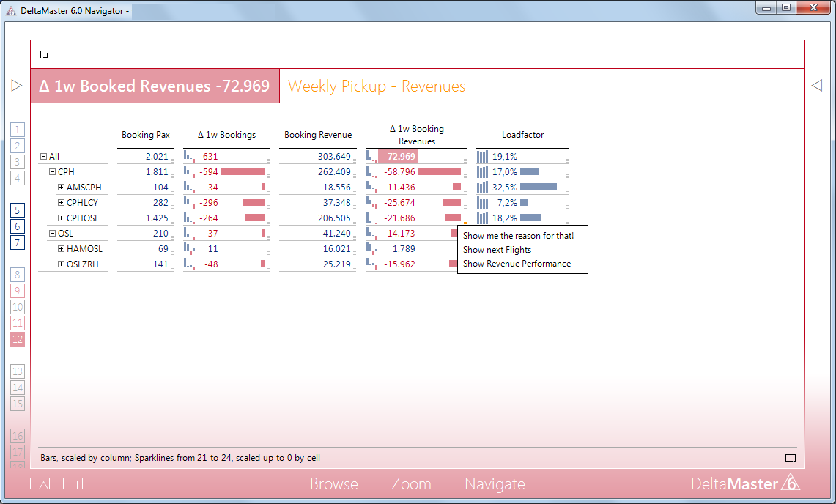This screenshot has width=836, height=504.
Task: Go to report page 15
Action: pyautogui.click(x=18, y=404)
